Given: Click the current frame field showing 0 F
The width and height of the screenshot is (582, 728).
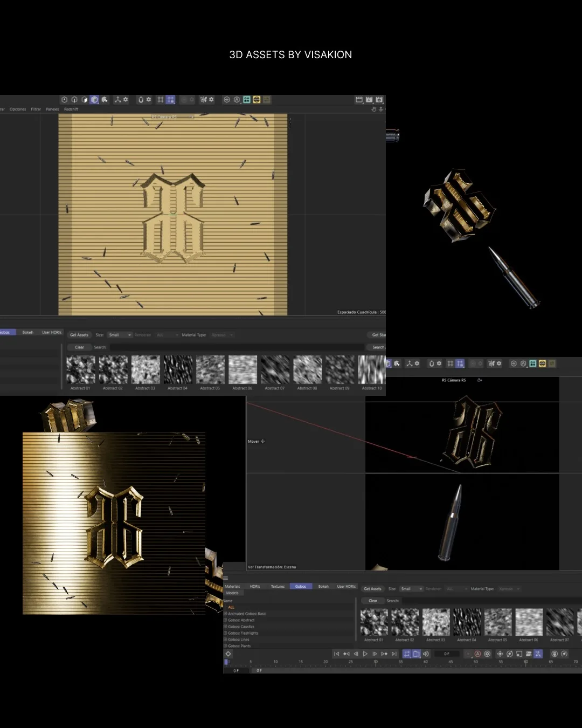Looking at the screenshot, I should point(447,654).
